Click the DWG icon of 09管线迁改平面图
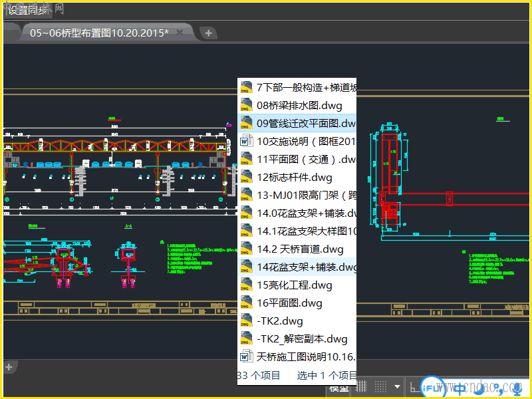Screen dimensions: 532x399 coord(246,124)
